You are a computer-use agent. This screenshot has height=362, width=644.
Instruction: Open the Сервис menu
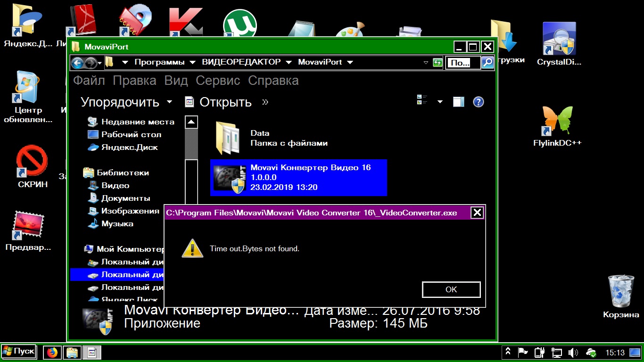click(218, 81)
